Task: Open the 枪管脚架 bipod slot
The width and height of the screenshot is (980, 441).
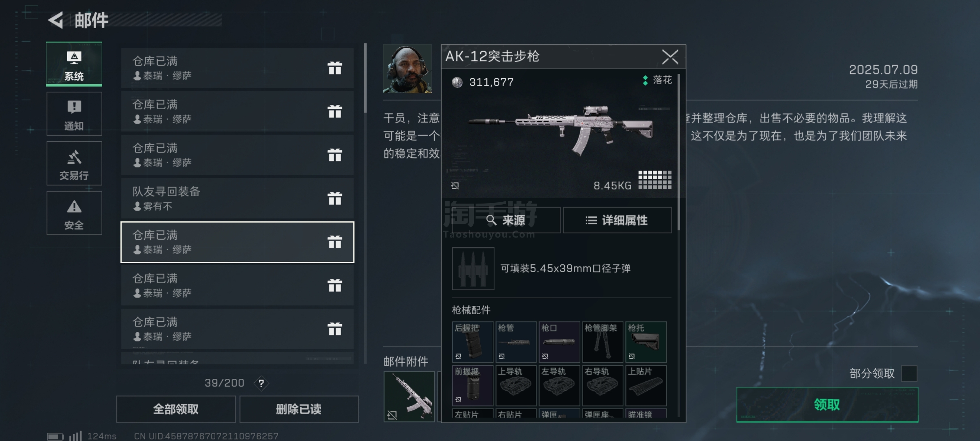Action: tap(602, 342)
